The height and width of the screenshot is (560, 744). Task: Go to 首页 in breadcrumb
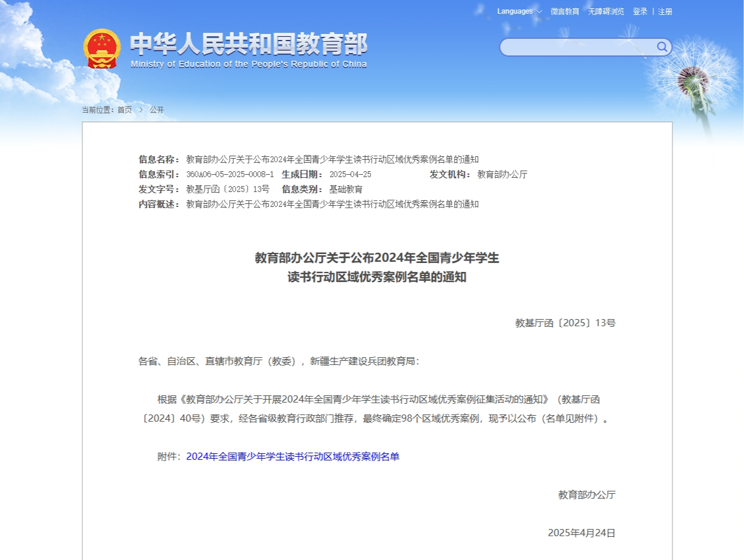[125, 110]
